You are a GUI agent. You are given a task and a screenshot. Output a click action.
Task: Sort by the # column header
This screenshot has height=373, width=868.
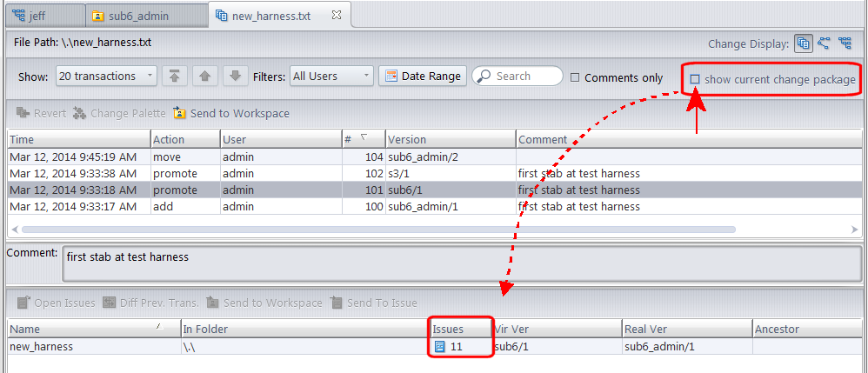pyautogui.click(x=363, y=139)
